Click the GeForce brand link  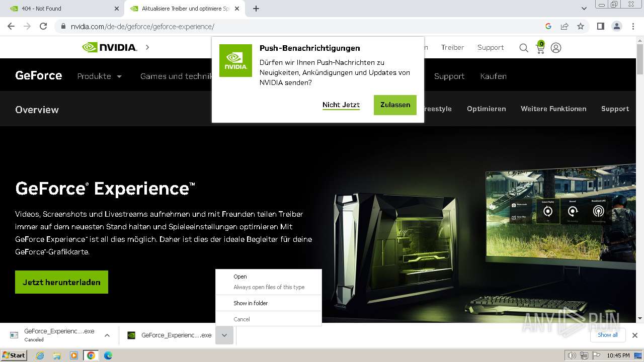[39, 75]
